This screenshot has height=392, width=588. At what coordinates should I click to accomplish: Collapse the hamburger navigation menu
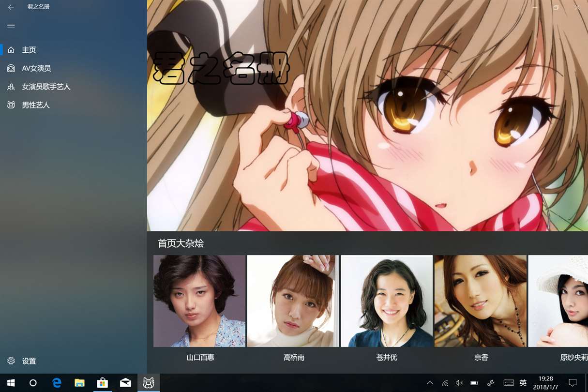[x=11, y=26]
